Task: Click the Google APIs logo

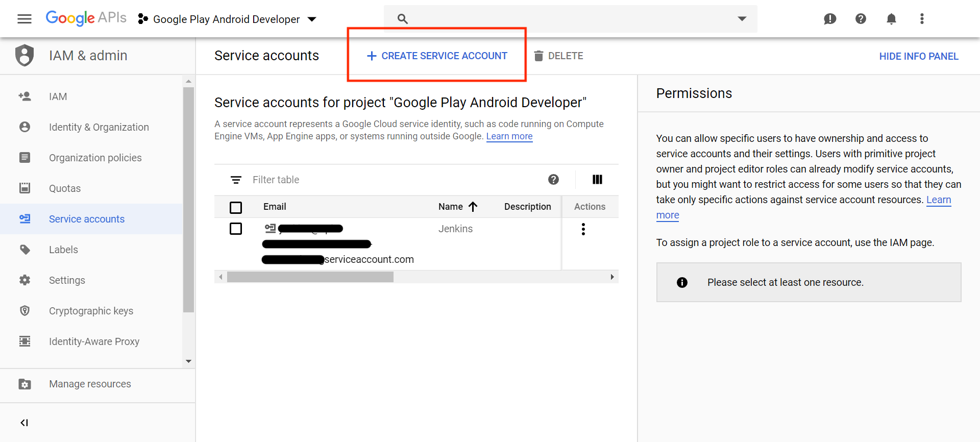Action: pyautogui.click(x=86, y=18)
